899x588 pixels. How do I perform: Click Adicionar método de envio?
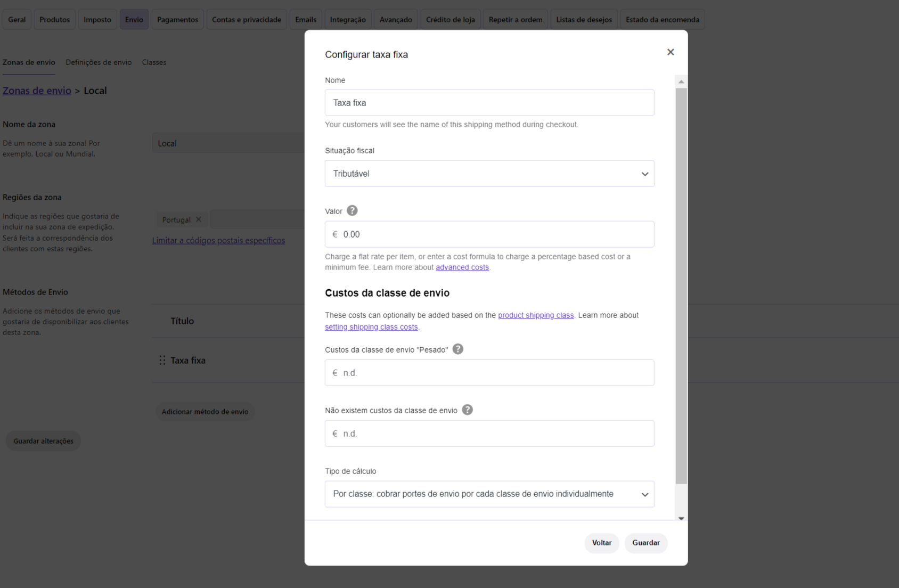[x=205, y=412]
